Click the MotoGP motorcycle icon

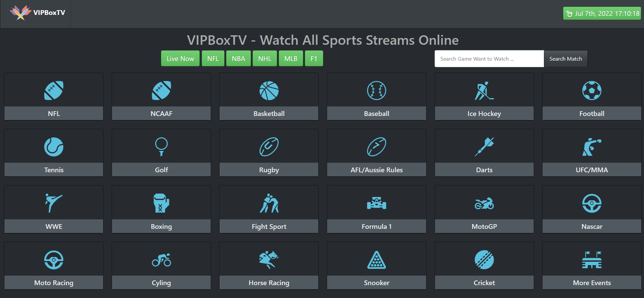[x=484, y=203]
